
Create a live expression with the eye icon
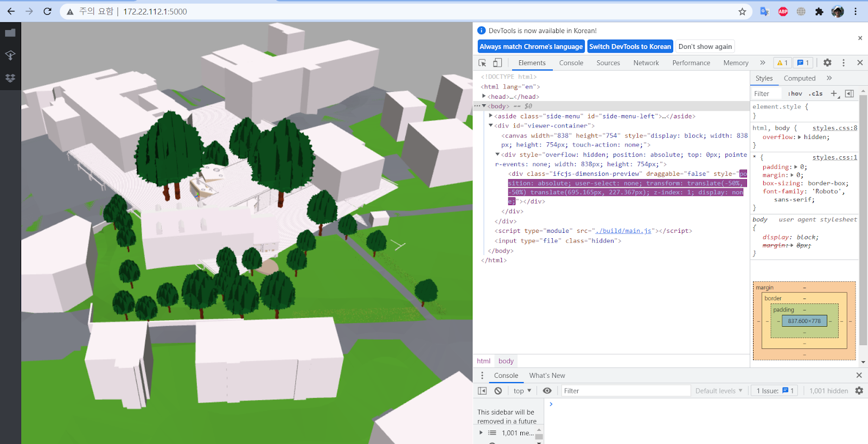(x=547, y=391)
